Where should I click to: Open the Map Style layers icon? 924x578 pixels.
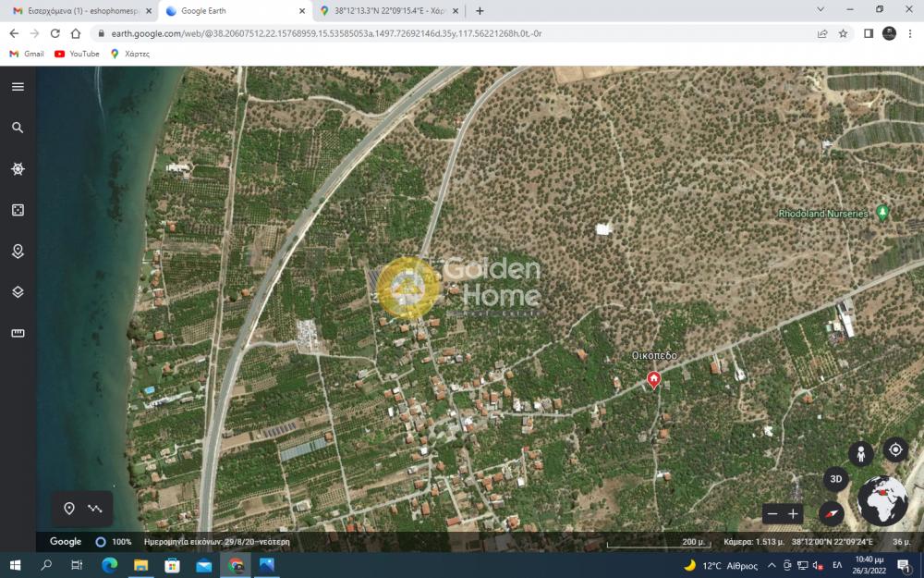18,292
